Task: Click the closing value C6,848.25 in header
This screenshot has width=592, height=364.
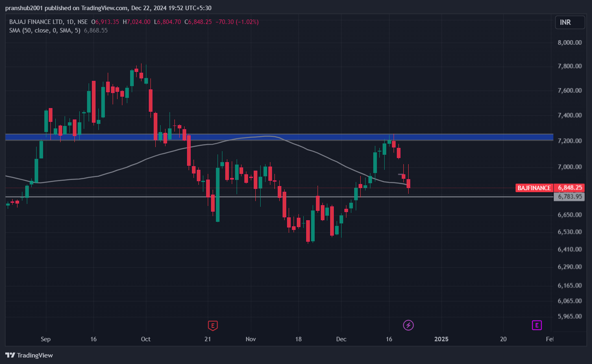Action: (198, 22)
